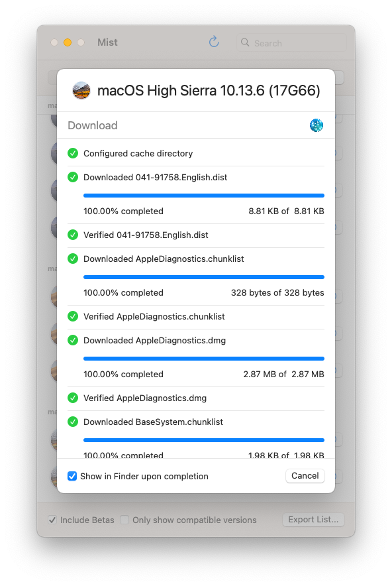
Task: Click the checkmark beside Verified AppleDiagnostics.chunklist
Action: tap(73, 316)
